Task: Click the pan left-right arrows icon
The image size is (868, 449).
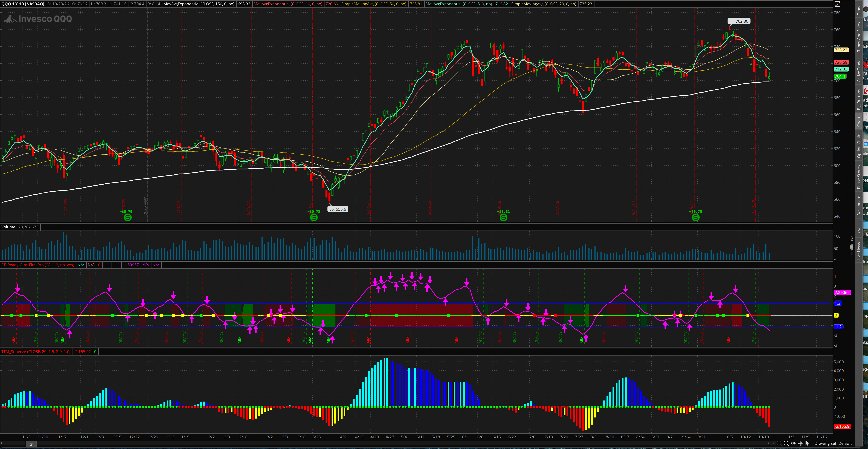Action: pyautogui.click(x=793, y=444)
